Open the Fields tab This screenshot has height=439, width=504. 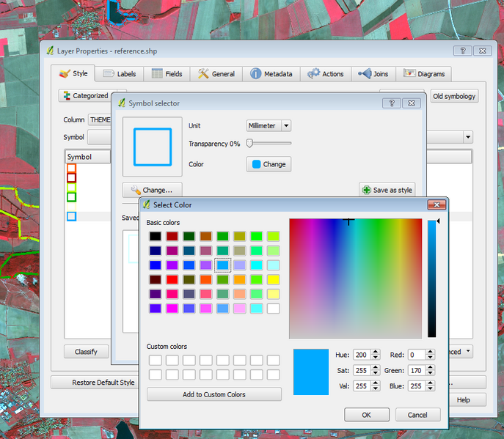pyautogui.click(x=167, y=74)
